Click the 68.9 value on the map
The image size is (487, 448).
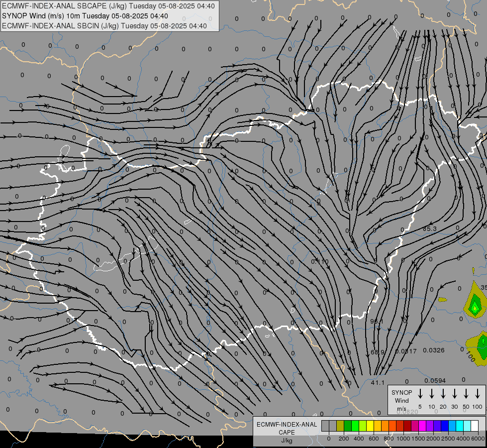[378, 352]
